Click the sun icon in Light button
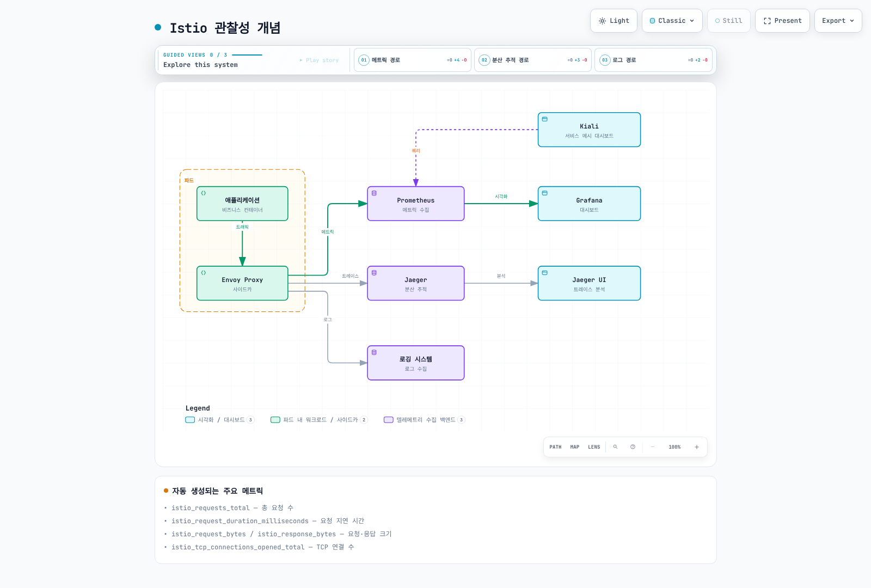The height and width of the screenshot is (588, 871). tap(602, 21)
